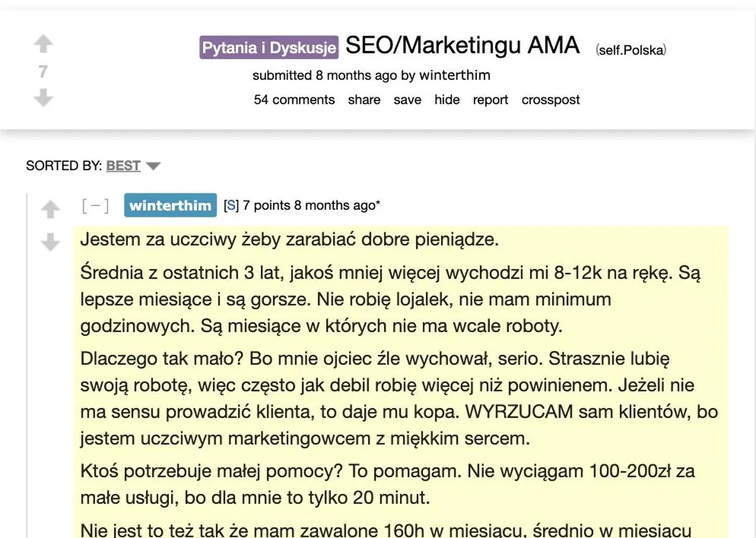
Task: Click the share link under the post
Action: 364,100
